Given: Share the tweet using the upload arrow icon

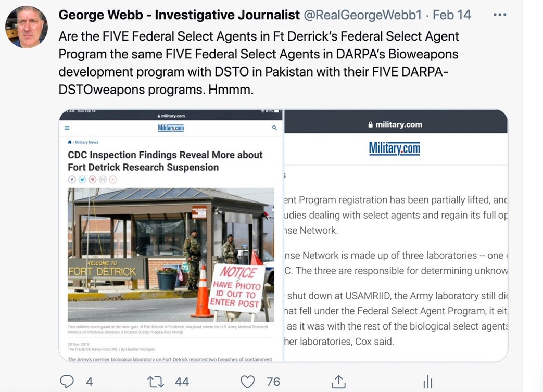Looking at the screenshot, I should click(339, 381).
